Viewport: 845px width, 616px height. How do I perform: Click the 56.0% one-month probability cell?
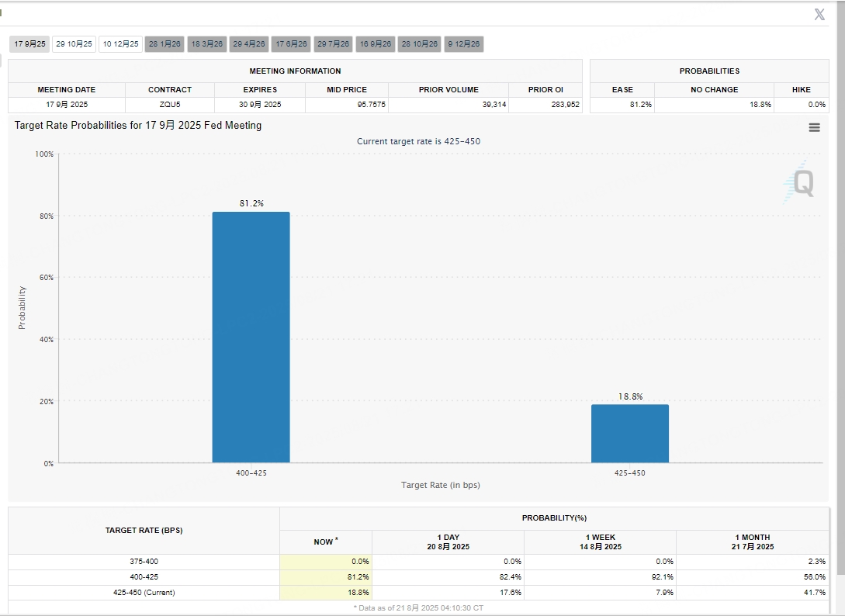(753, 577)
